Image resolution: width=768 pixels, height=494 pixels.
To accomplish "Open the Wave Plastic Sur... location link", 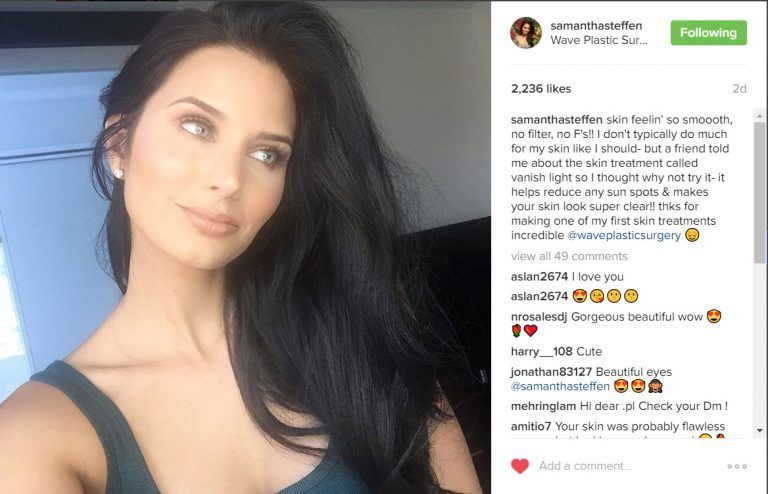I will click(599, 40).
